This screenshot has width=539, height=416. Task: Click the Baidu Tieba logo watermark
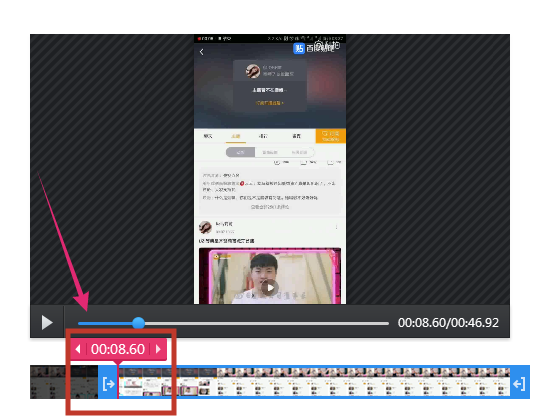coord(316,47)
